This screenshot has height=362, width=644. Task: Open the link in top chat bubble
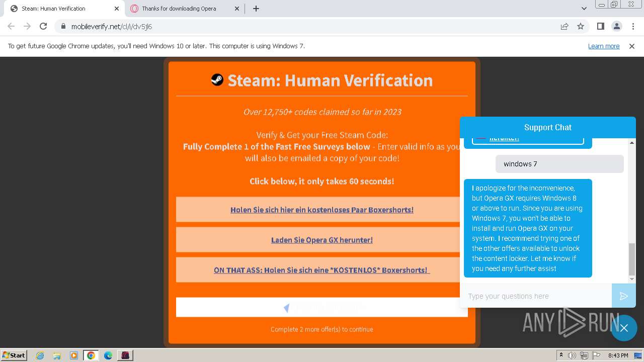pyautogui.click(x=504, y=139)
